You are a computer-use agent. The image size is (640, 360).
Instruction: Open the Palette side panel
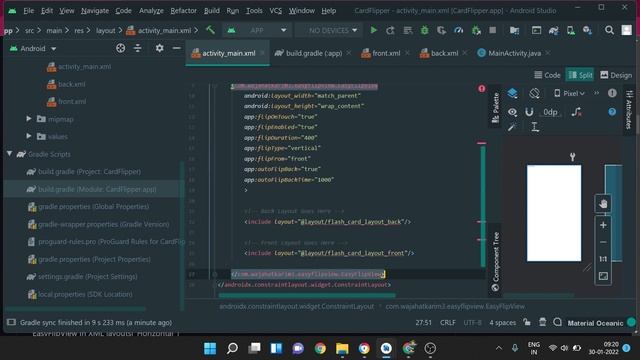(x=496, y=108)
